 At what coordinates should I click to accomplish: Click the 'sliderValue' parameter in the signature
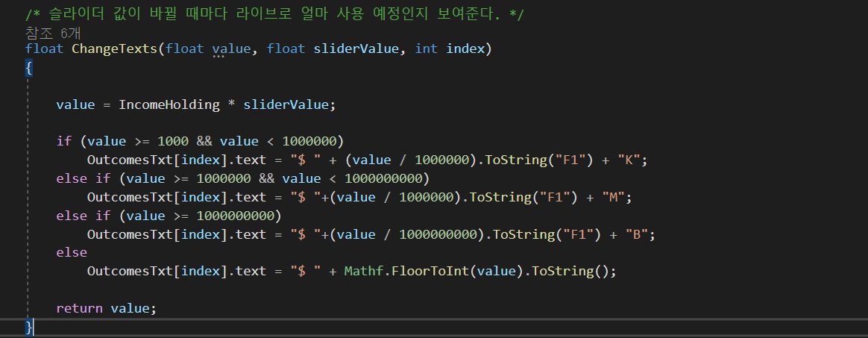[x=356, y=48]
